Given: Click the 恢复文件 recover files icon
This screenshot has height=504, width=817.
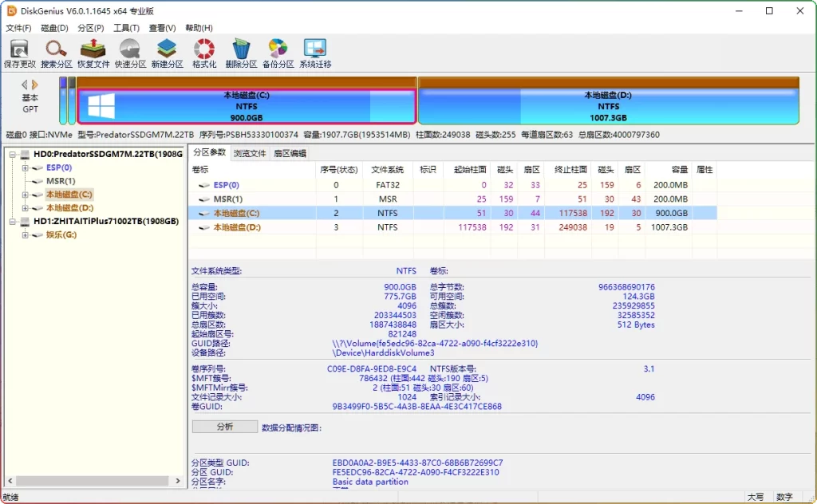Looking at the screenshot, I should coord(93,53).
